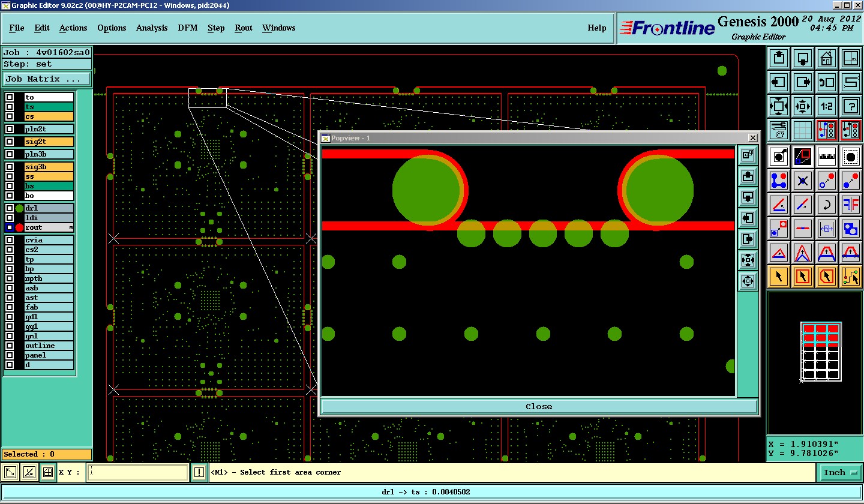
Task: Pan view up in main toolbar
Action: pyautogui.click(x=779, y=58)
